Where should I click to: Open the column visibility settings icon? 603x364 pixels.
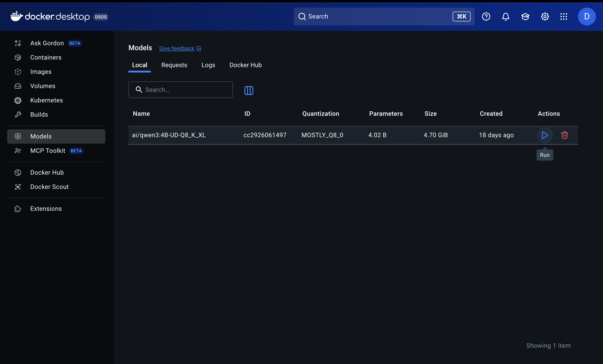249,90
